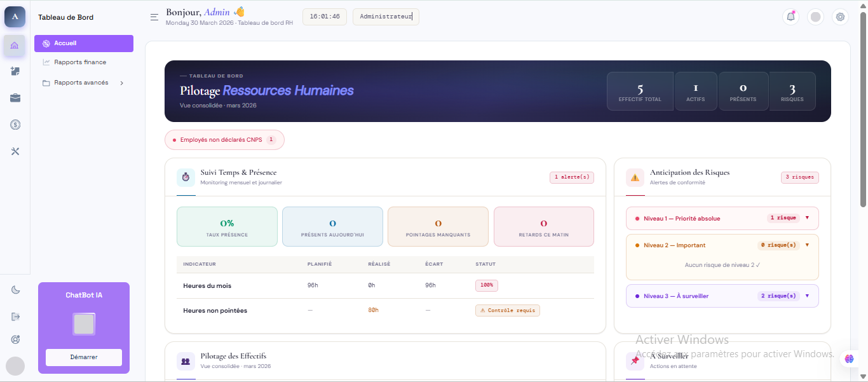Click the '3 risques' badge
The height and width of the screenshot is (382, 868).
[800, 177]
